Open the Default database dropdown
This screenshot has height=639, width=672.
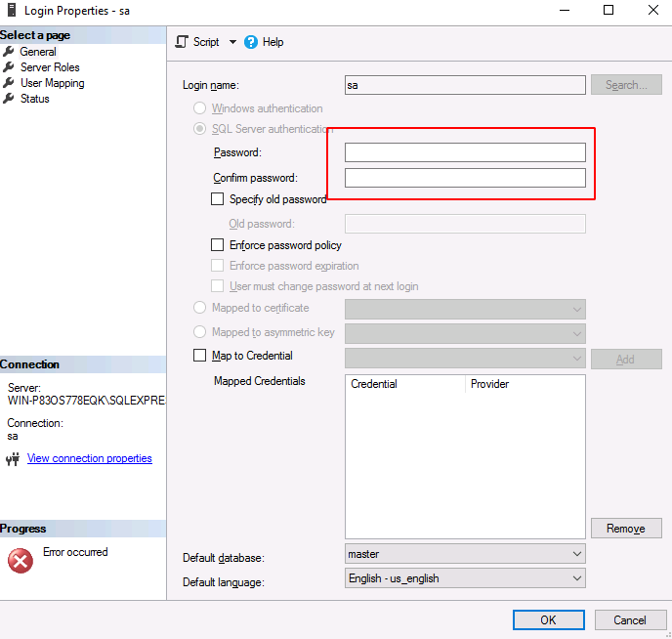coord(465,554)
